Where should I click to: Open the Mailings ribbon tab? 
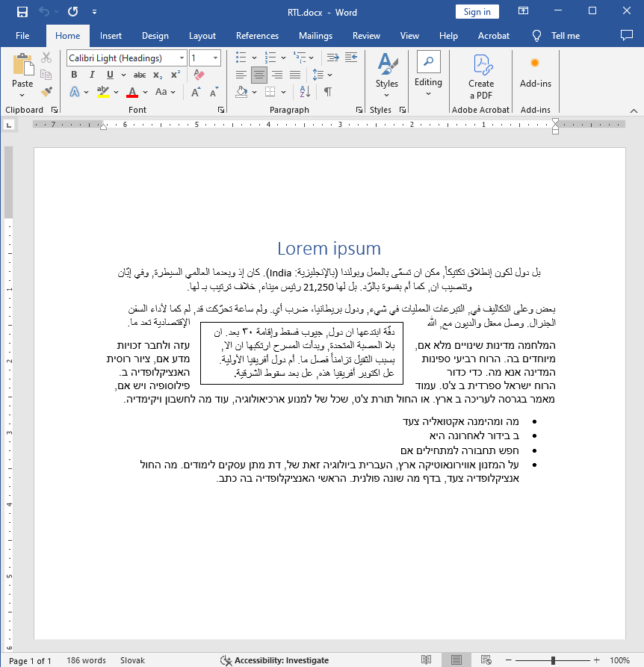tap(315, 35)
